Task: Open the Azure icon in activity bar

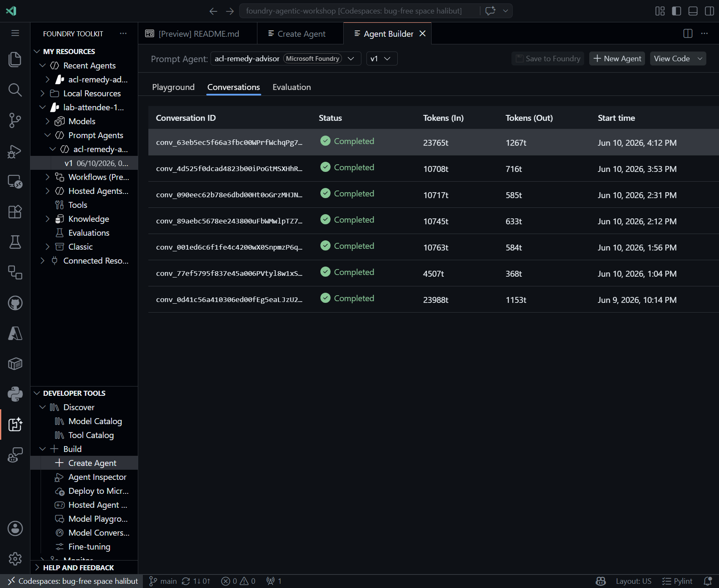Action: click(15, 333)
